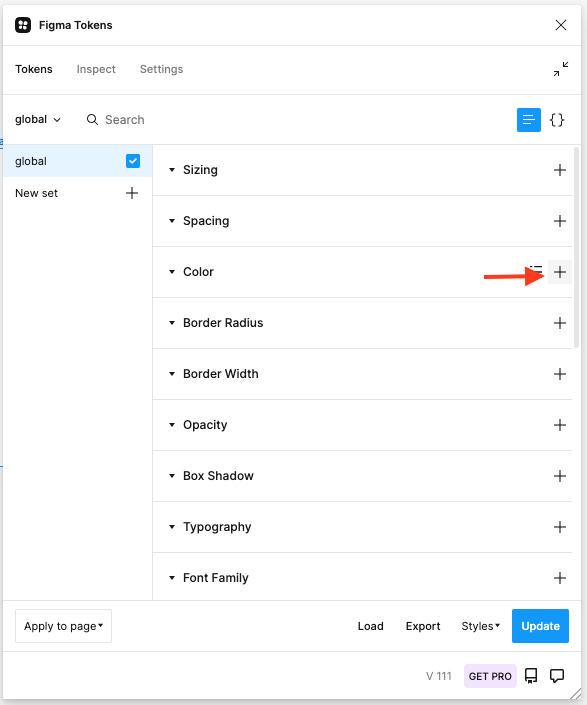Switch to JSON view braces icon
Viewport: 587px width, 705px height.
[557, 120]
